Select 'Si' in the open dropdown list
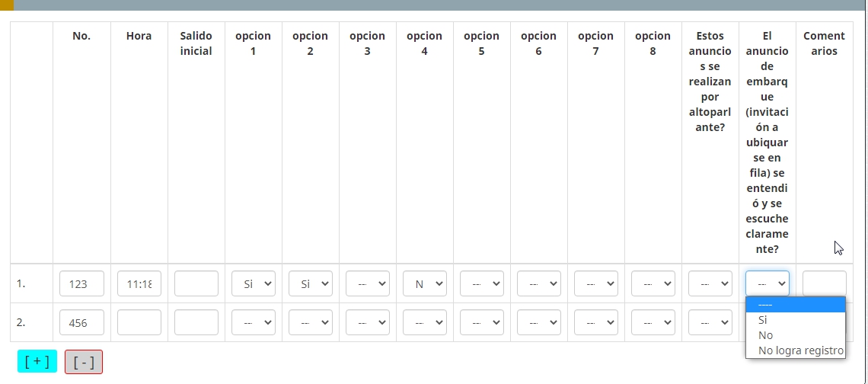 tap(763, 320)
